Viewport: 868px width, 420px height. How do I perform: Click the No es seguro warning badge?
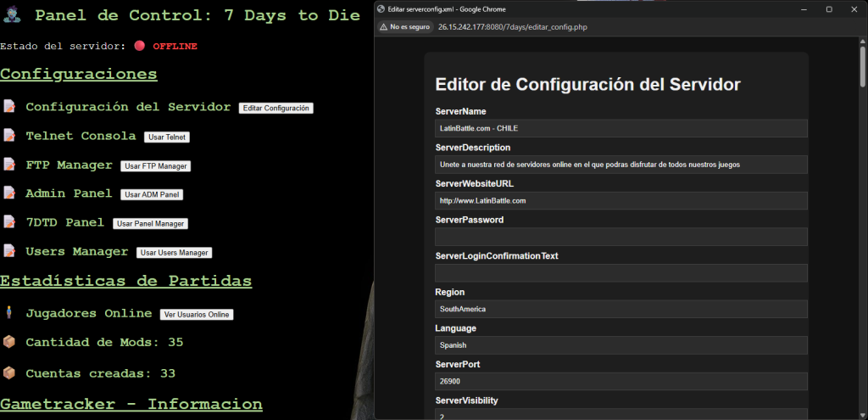coord(404,26)
